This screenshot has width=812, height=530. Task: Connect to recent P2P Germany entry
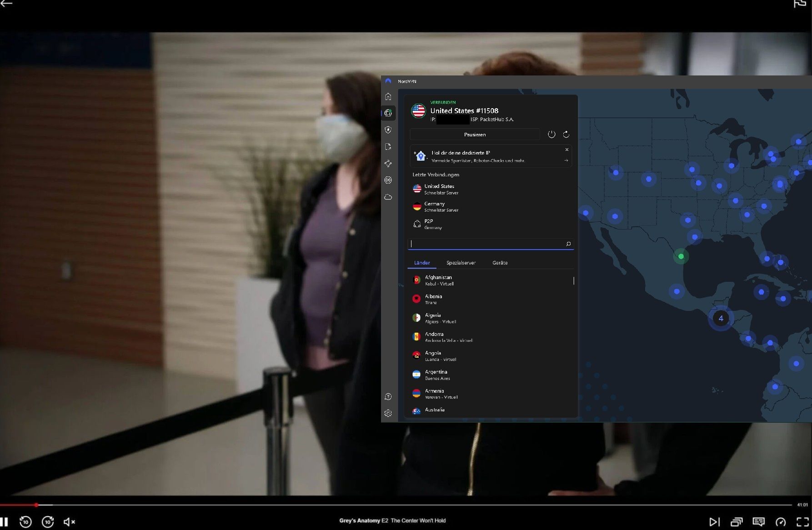coord(490,224)
